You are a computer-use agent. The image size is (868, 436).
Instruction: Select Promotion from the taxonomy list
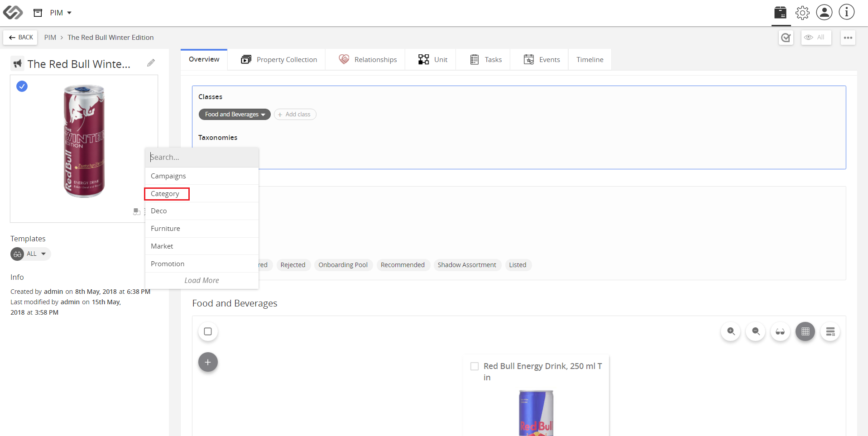(x=202, y=264)
